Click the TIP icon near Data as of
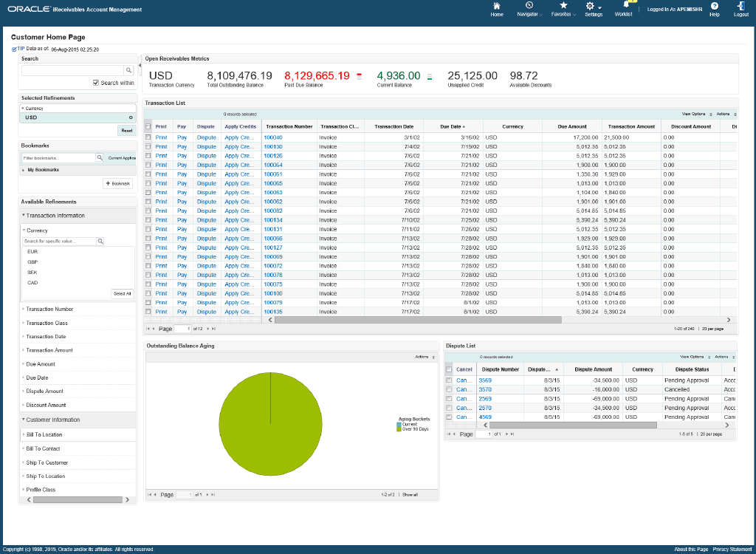 tap(14, 49)
